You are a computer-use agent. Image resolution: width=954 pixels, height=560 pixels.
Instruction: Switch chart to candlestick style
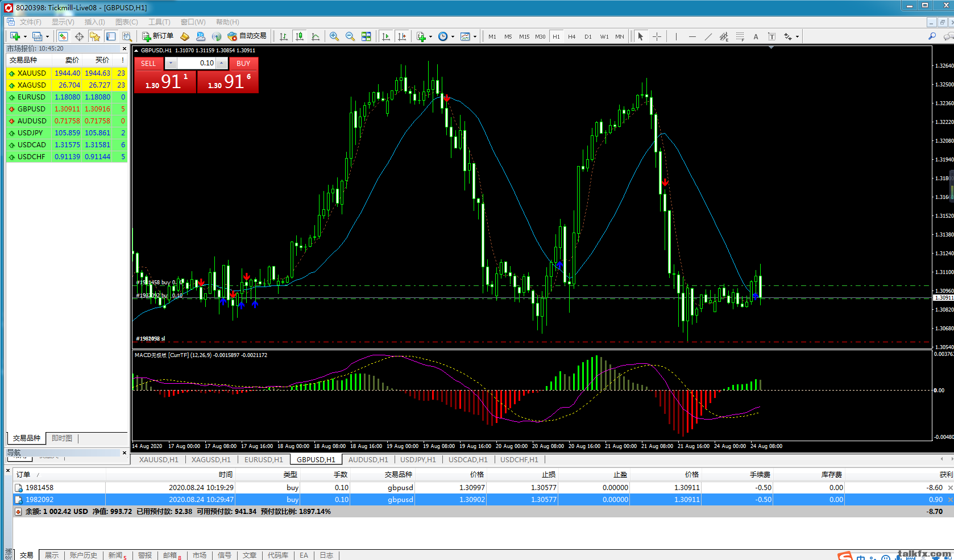pos(300,36)
